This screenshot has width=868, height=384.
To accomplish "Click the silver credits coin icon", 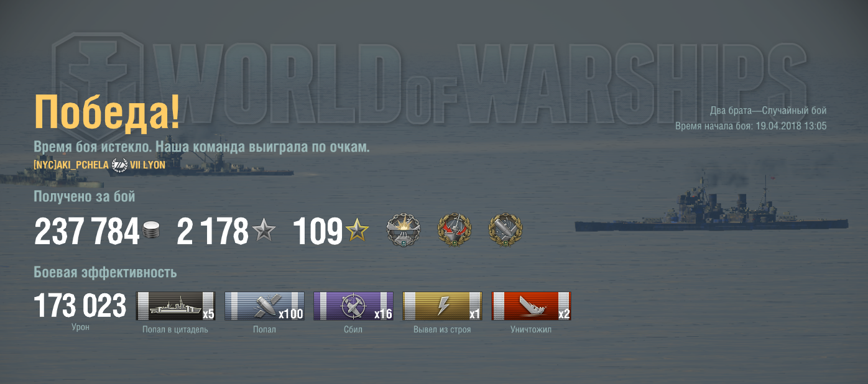I will point(151,231).
